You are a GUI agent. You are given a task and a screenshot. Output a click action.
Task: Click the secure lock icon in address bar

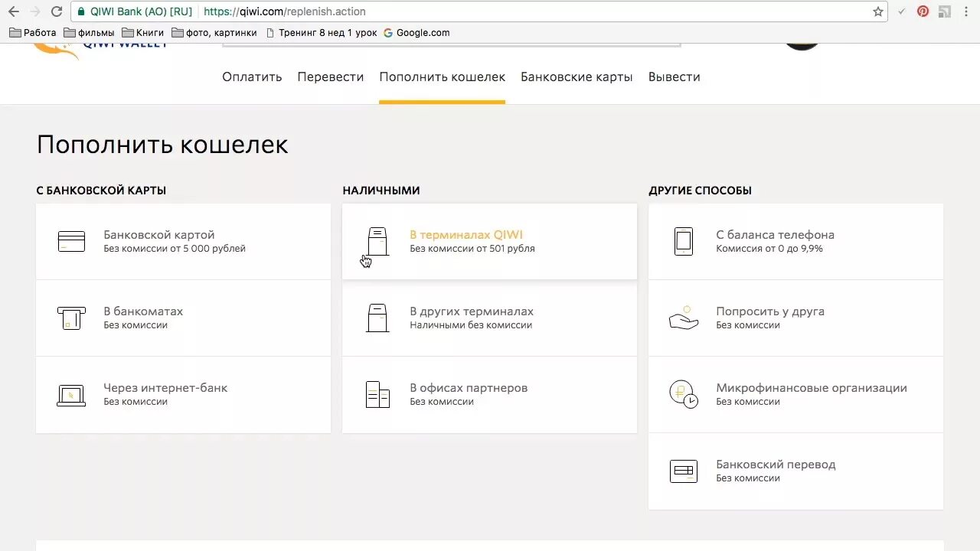coord(82,11)
